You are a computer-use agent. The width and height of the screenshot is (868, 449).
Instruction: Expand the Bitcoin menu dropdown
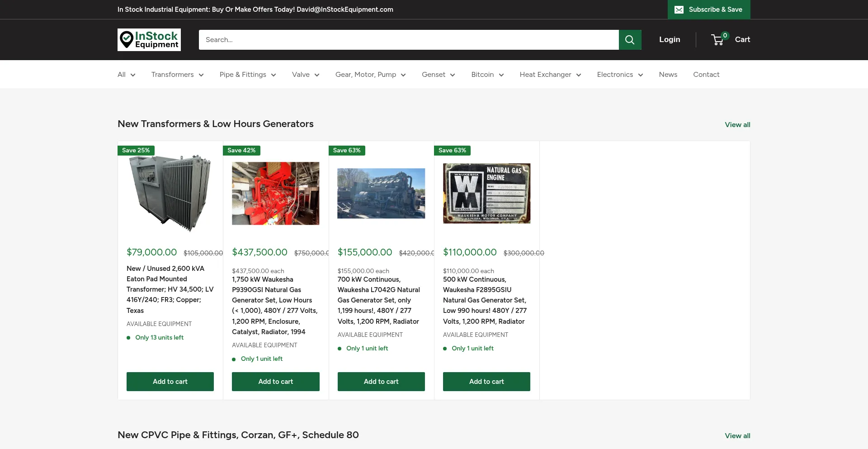(x=487, y=75)
